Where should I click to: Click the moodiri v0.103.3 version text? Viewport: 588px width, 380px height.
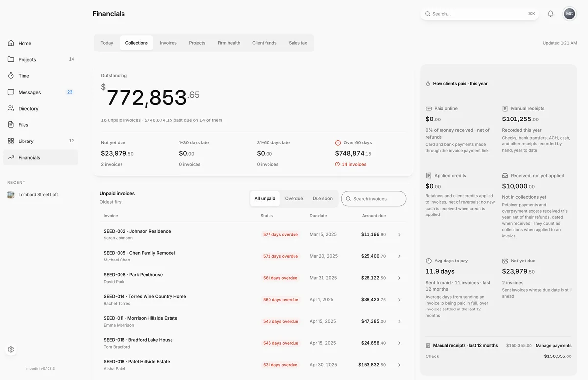pos(41,368)
